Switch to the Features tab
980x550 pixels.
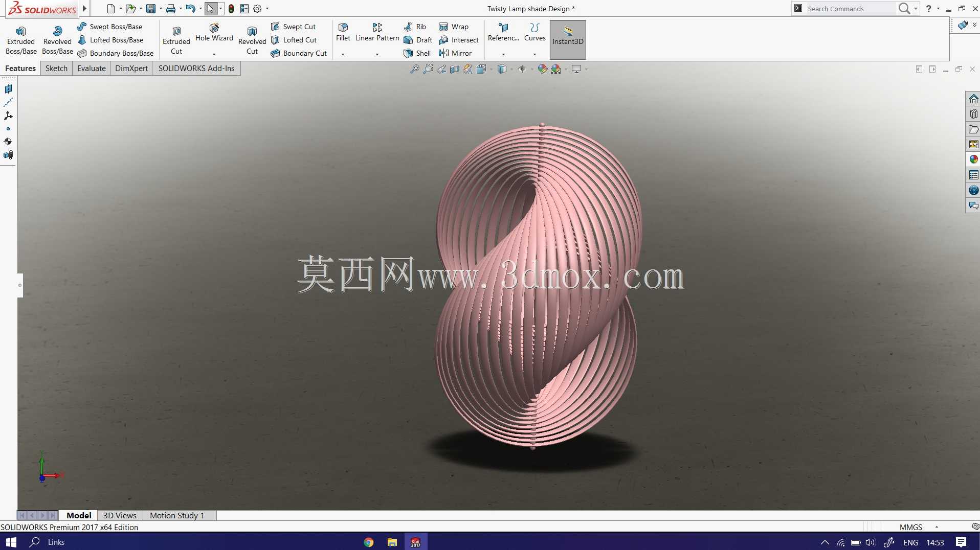(x=20, y=68)
